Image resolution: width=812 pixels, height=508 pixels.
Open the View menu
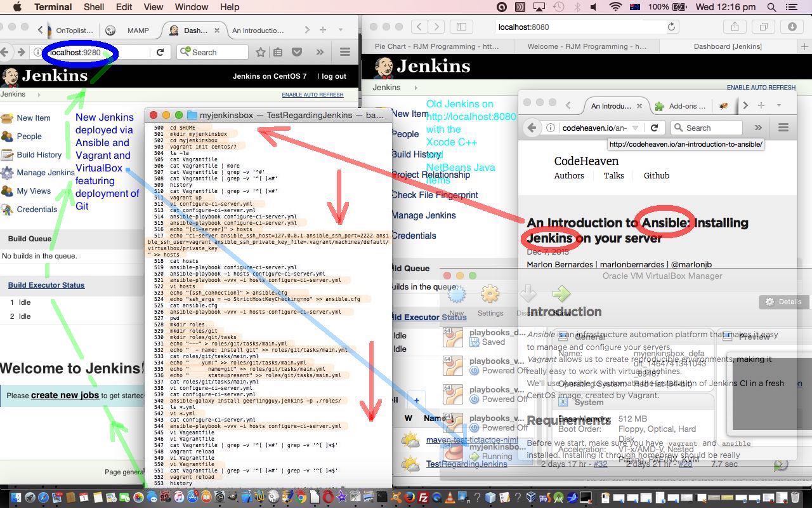pos(153,7)
